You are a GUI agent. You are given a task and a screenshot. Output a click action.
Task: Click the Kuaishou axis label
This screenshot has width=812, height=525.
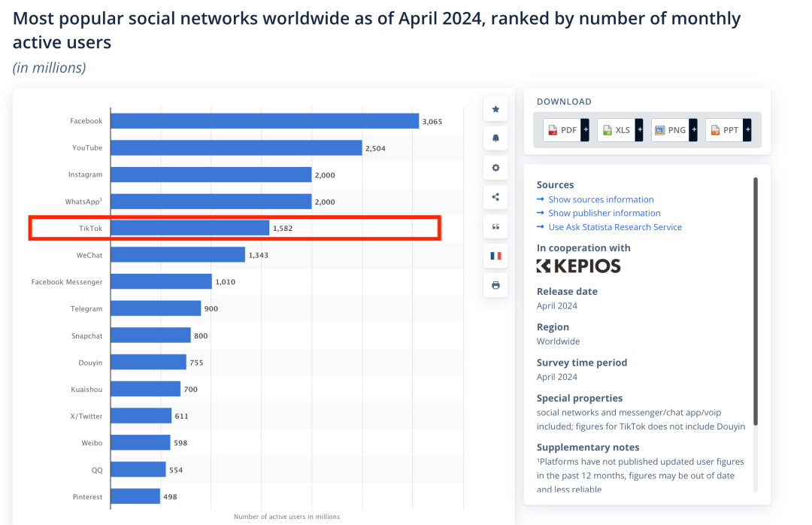[86, 389]
